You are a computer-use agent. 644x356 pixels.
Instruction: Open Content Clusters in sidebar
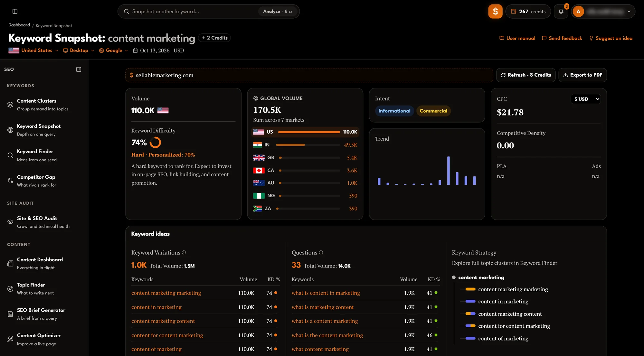44,105
